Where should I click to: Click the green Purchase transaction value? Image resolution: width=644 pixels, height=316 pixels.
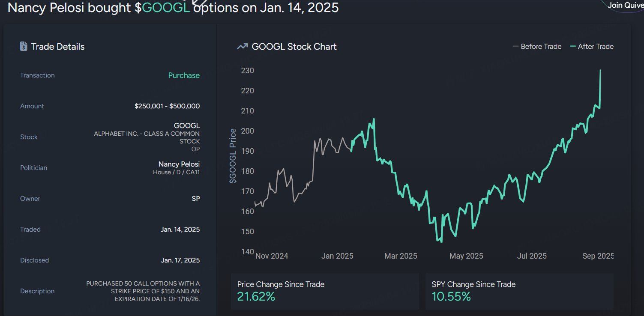tap(184, 75)
